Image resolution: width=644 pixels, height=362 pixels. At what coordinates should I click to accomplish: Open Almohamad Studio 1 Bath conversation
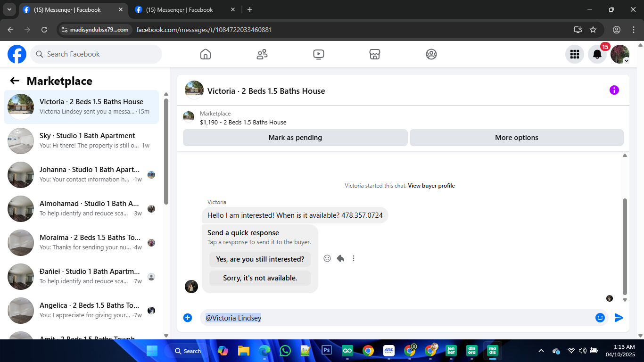[81, 209]
